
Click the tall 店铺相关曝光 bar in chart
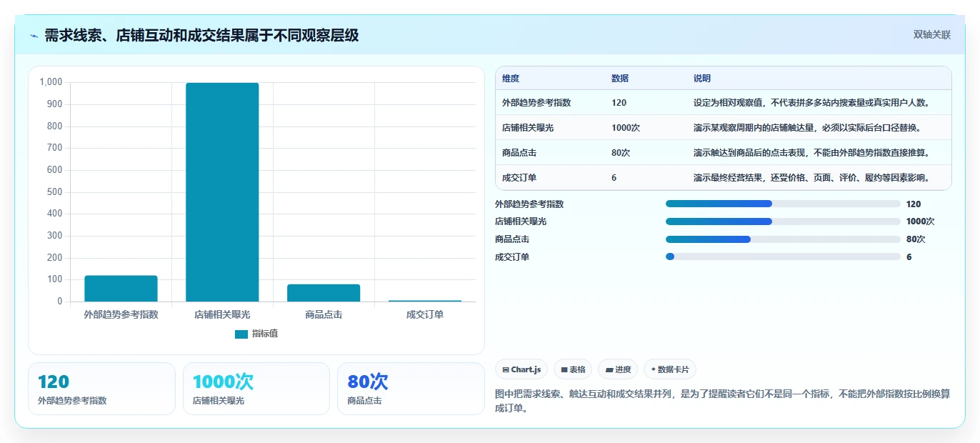222,192
